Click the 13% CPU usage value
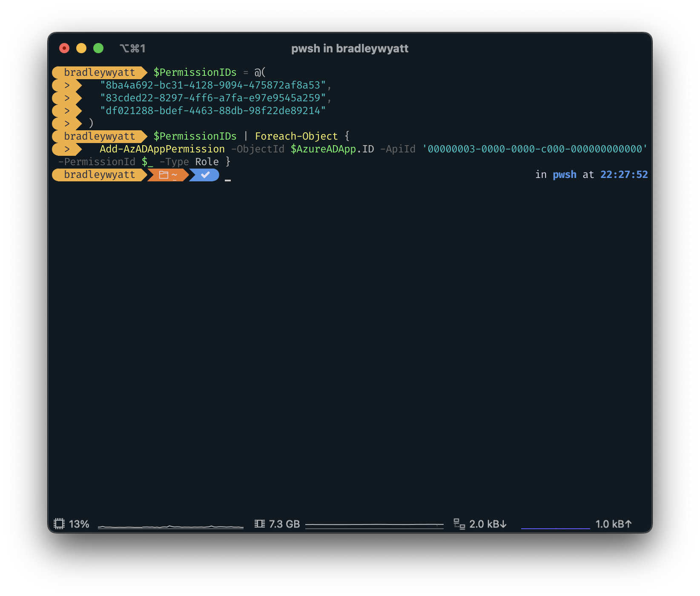 (x=79, y=524)
